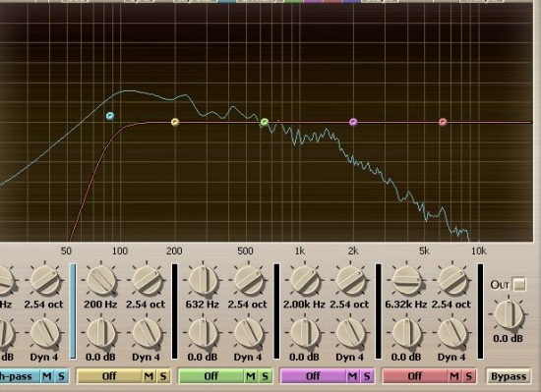541x392 pixels.
Task: Click the output gain knob showing 0.0 dB
Action: [509, 314]
